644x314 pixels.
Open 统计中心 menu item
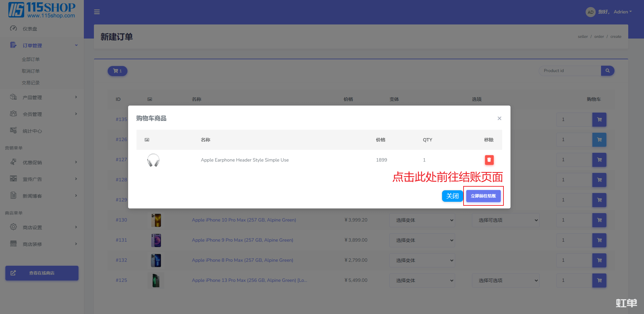click(x=42, y=131)
